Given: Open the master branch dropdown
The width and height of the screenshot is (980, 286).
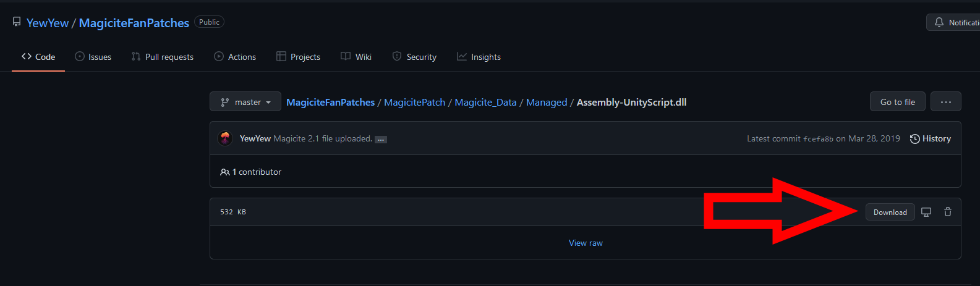Looking at the screenshot, I should coord(245,102).
